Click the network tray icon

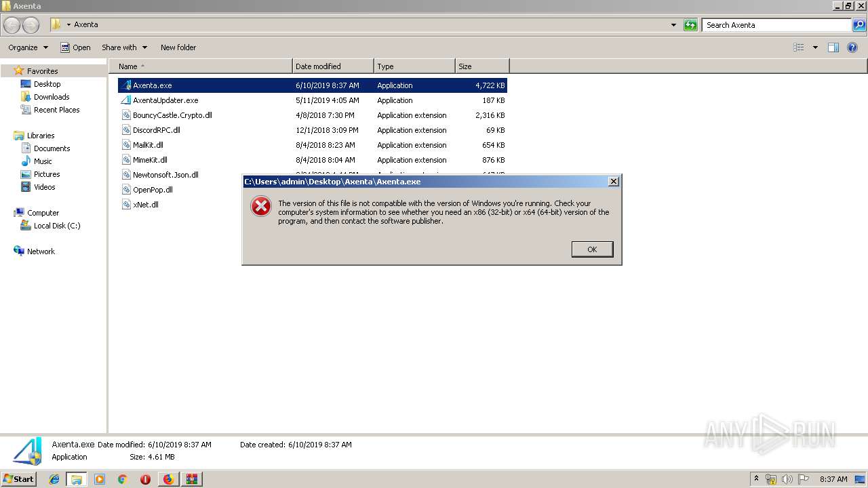point(771,479)
